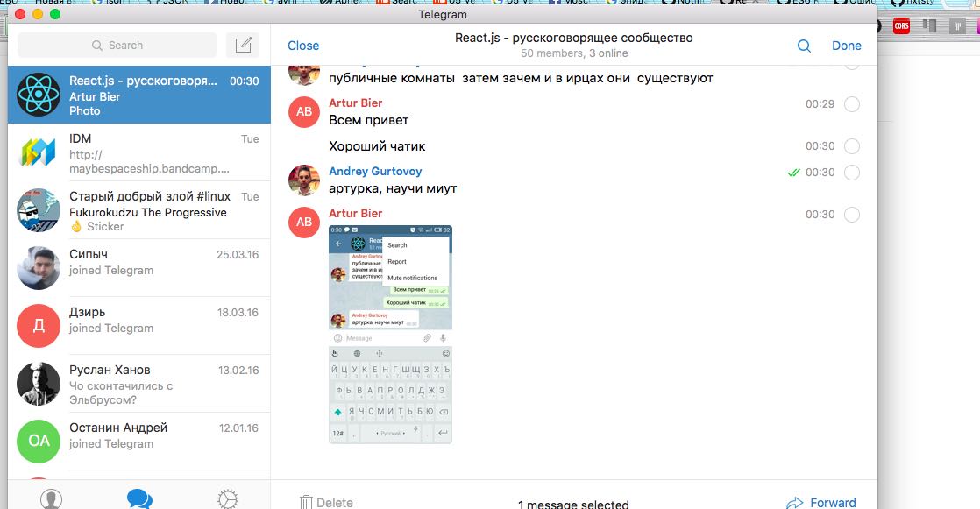Click the Artur Bier name above 'Всем привет'
Screen dimensions: 980x509
pyautogui.click(x=355, y=103)
